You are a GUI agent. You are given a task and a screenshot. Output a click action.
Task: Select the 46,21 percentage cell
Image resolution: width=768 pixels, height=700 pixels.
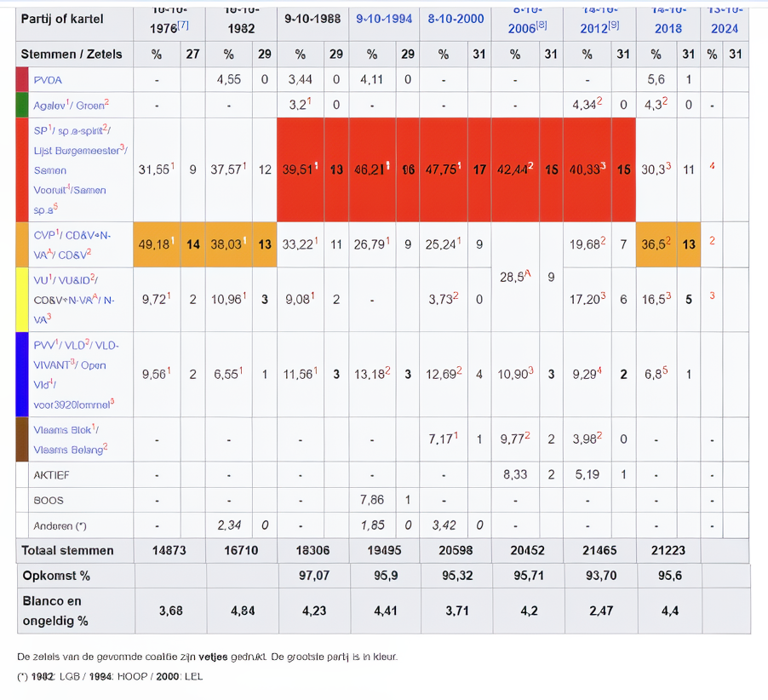pyautogui.click(x=372, y=170)
